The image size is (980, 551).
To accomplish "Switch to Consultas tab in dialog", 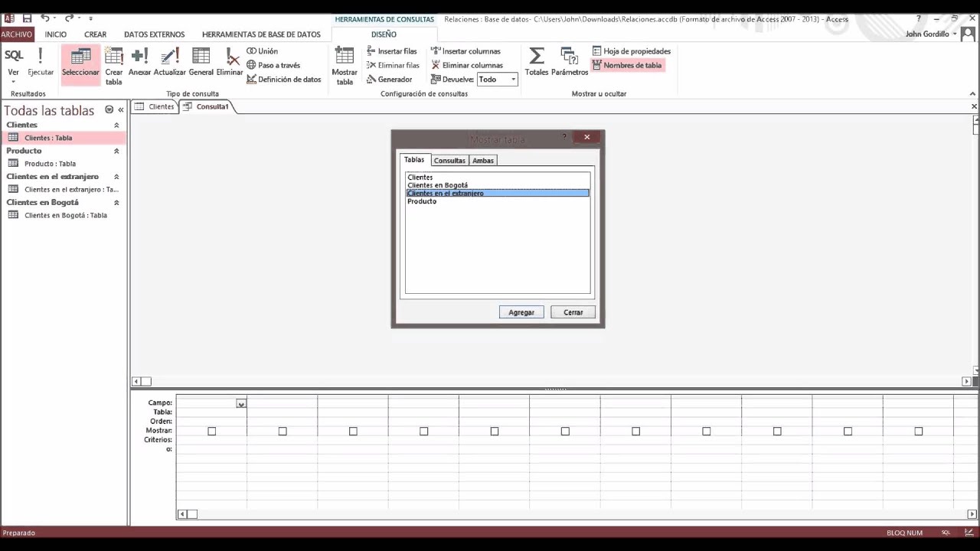I will [x=449, y=161].
